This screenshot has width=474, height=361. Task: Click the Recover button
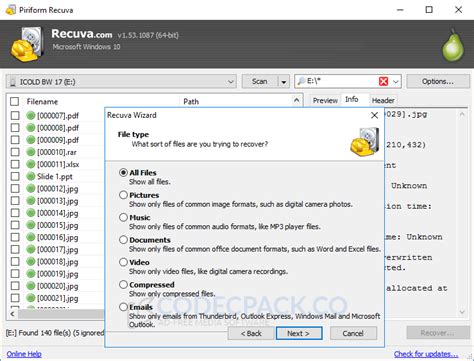(438, 333)
